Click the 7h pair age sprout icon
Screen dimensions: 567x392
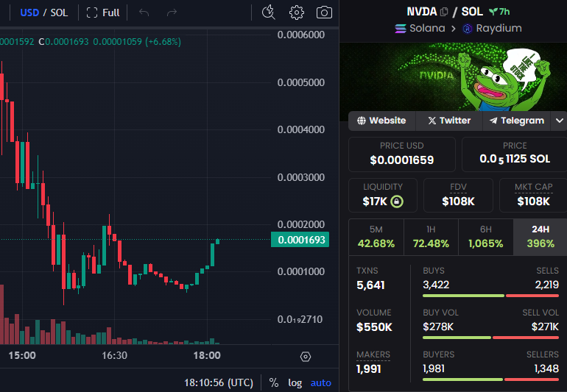499,12
